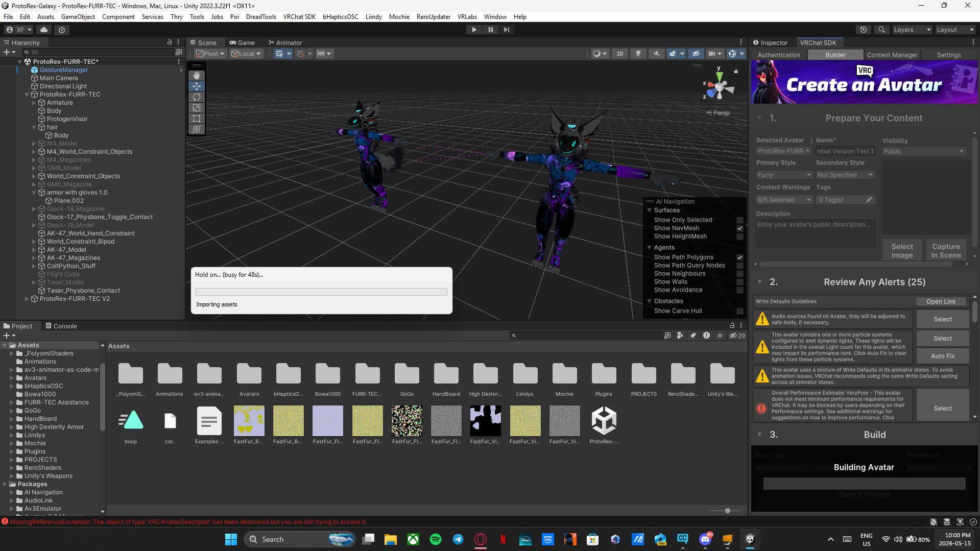Screen dimensions: 980x551
Task: Select the combined Transform tool
Action: point(197,129)
